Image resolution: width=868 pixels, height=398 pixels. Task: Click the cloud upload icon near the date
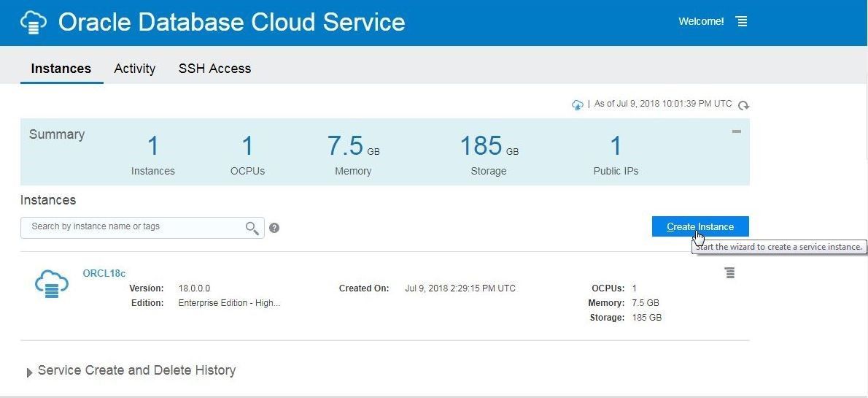coord(578,104)
